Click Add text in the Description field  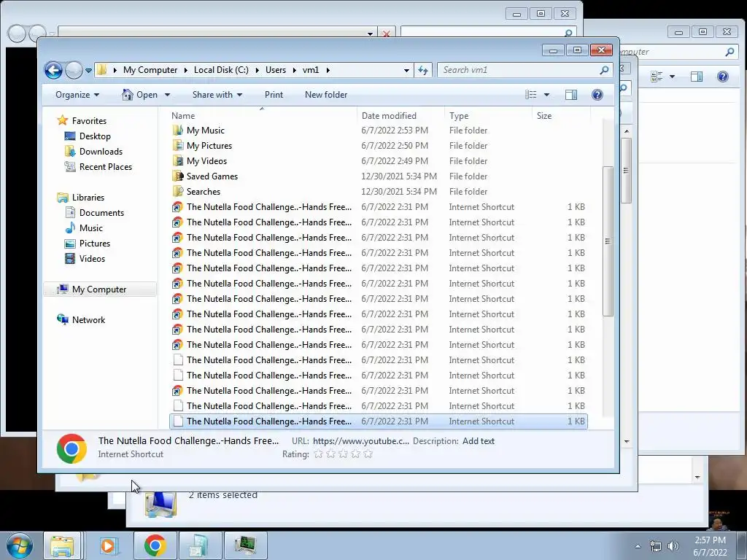point(479,441)
